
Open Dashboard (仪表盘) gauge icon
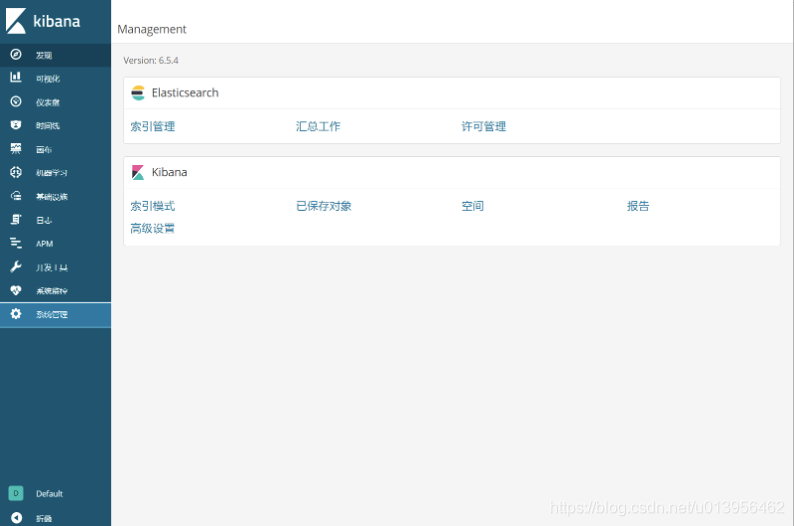coord(16,101)
